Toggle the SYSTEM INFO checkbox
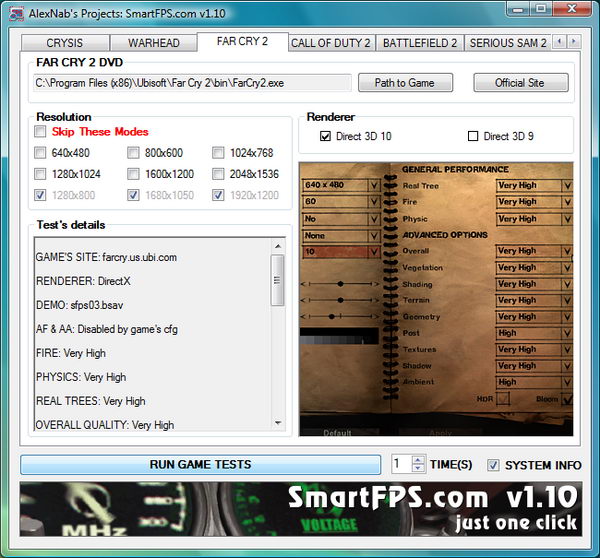 pyautogui.click(x=493, y=465)
